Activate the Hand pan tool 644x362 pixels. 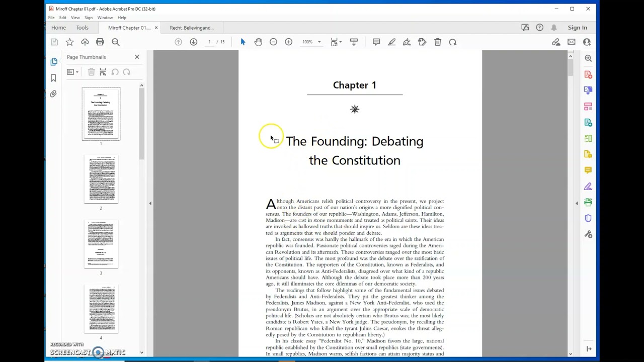pos(258,42)
